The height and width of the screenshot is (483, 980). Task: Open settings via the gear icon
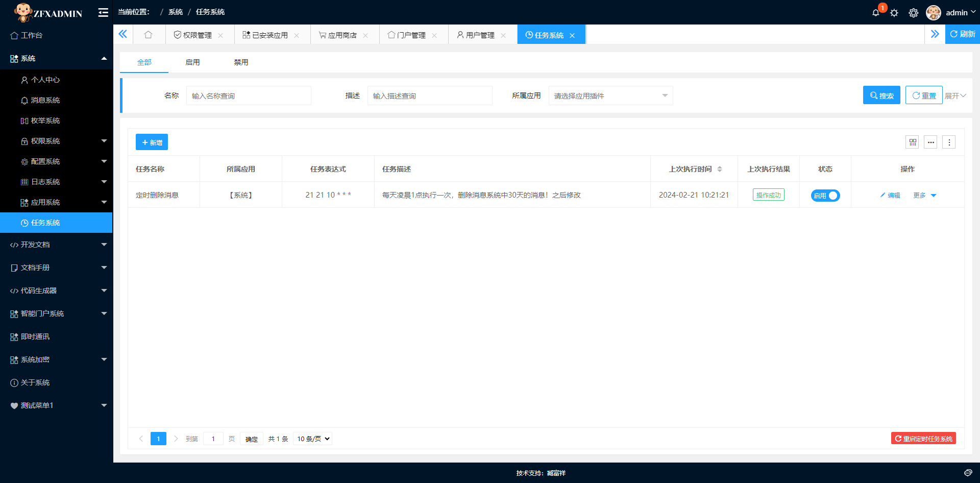(914, 13)
